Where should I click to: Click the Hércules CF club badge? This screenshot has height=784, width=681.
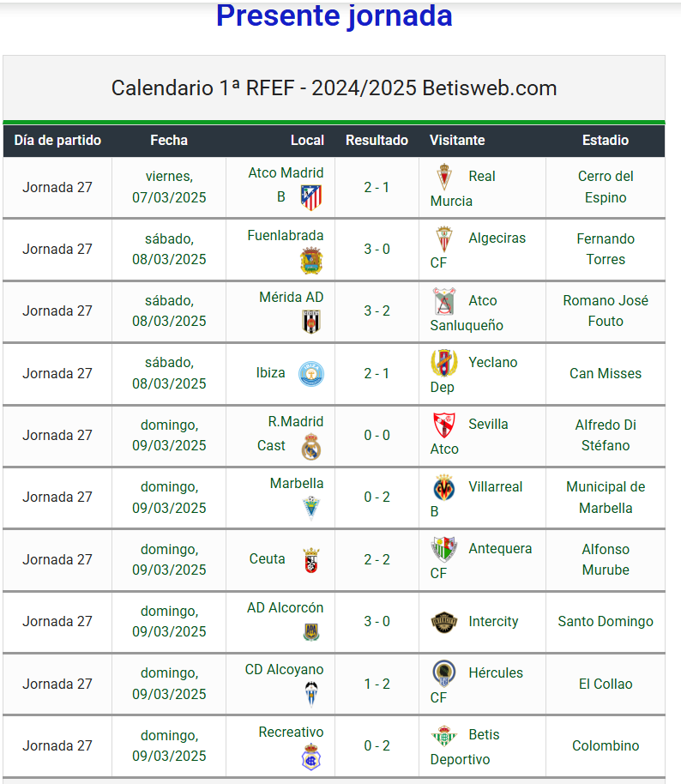click(443, 673)
